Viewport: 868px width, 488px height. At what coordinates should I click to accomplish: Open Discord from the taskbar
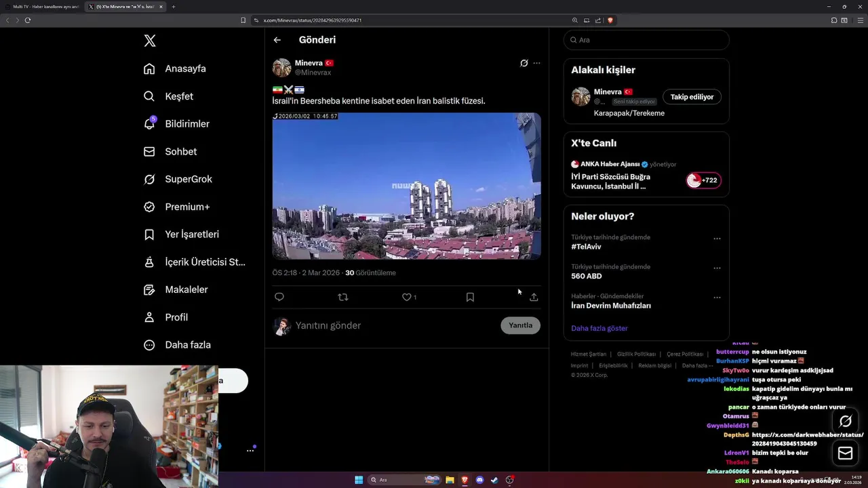pos(479,480)
